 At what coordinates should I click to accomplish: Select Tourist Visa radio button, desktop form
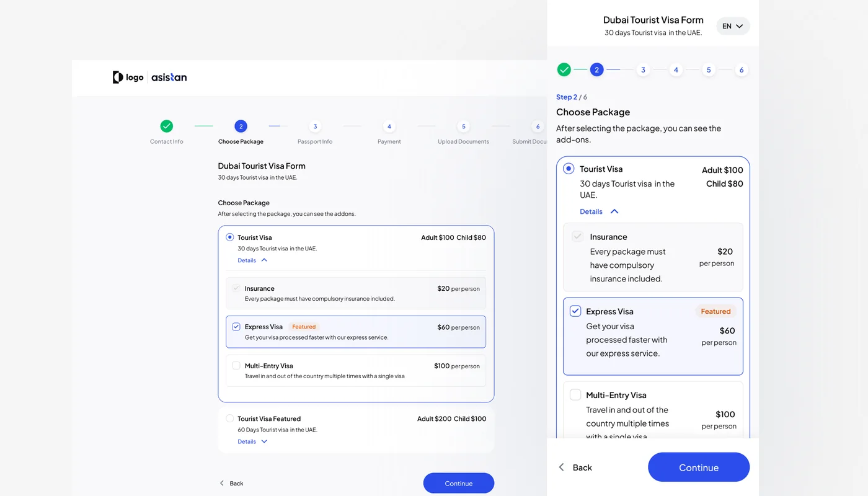point(230,237)
